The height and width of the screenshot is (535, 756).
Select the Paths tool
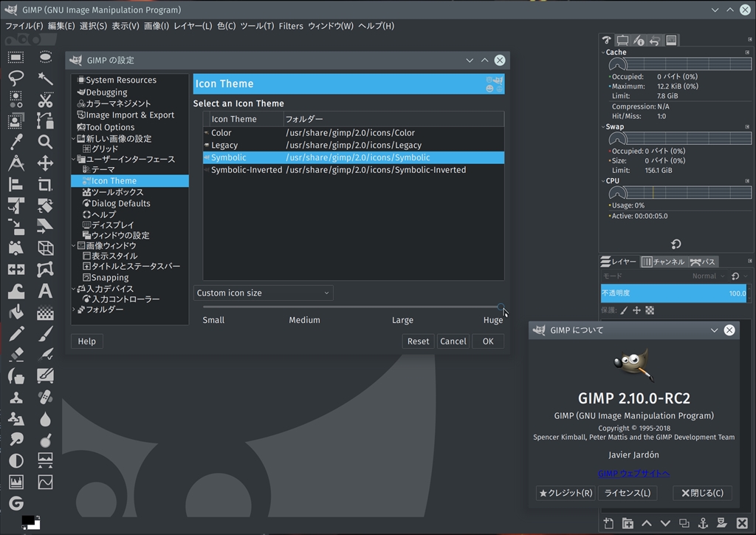click(45, 120)
